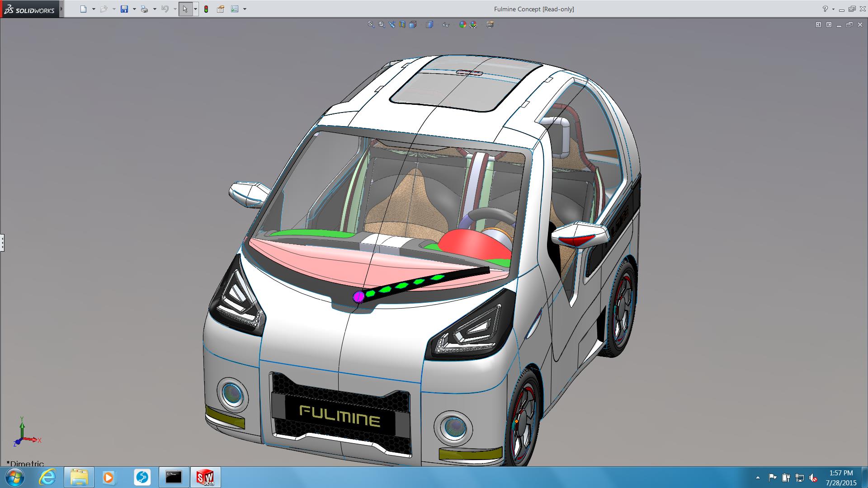868x488 pixels.
Task: Click the Rebuild traffic light icon
Action: pyautogui.click(x=206, y=9)
